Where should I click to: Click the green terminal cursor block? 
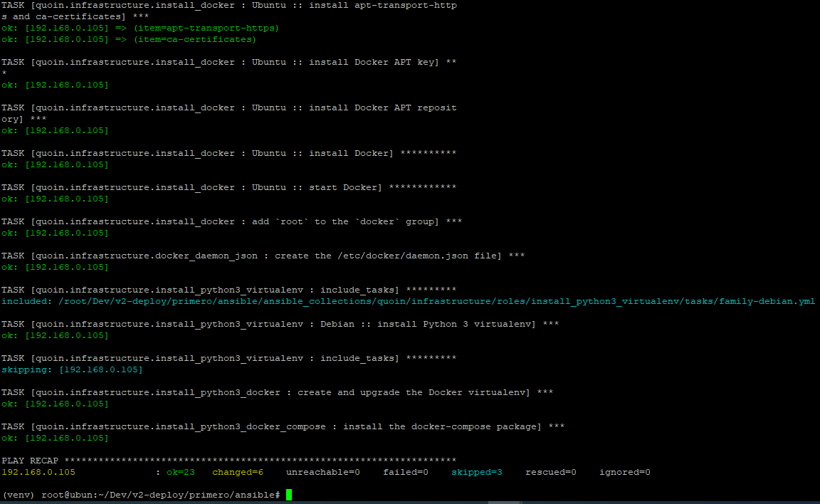pos(289,495)
